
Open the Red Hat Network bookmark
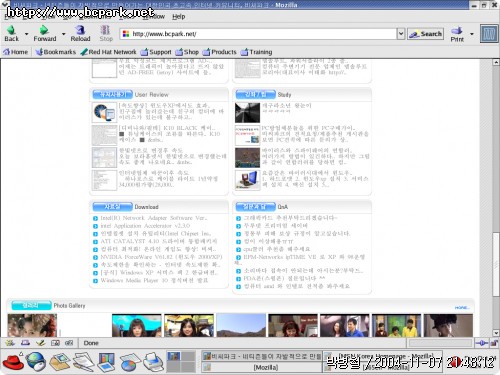[108, 52]
